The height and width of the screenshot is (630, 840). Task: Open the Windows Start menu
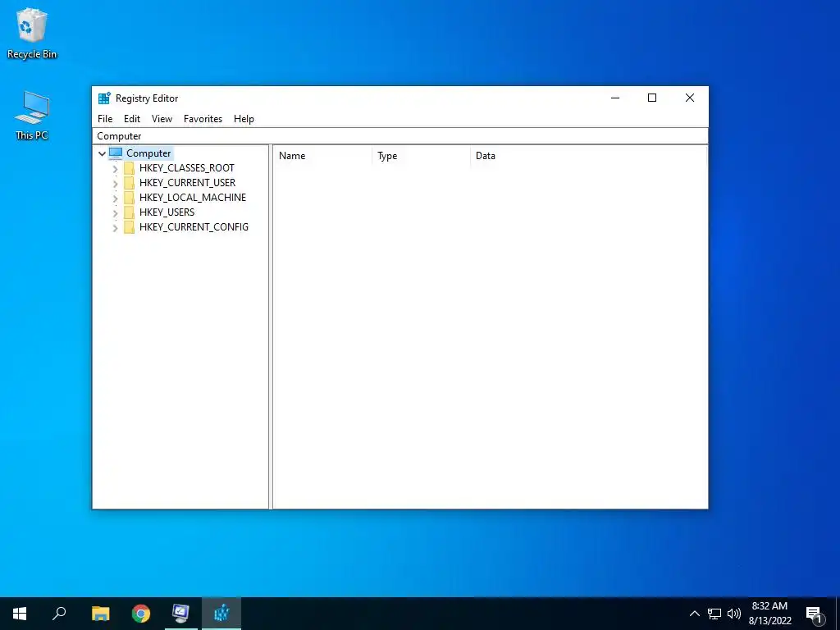click(20, 614)
